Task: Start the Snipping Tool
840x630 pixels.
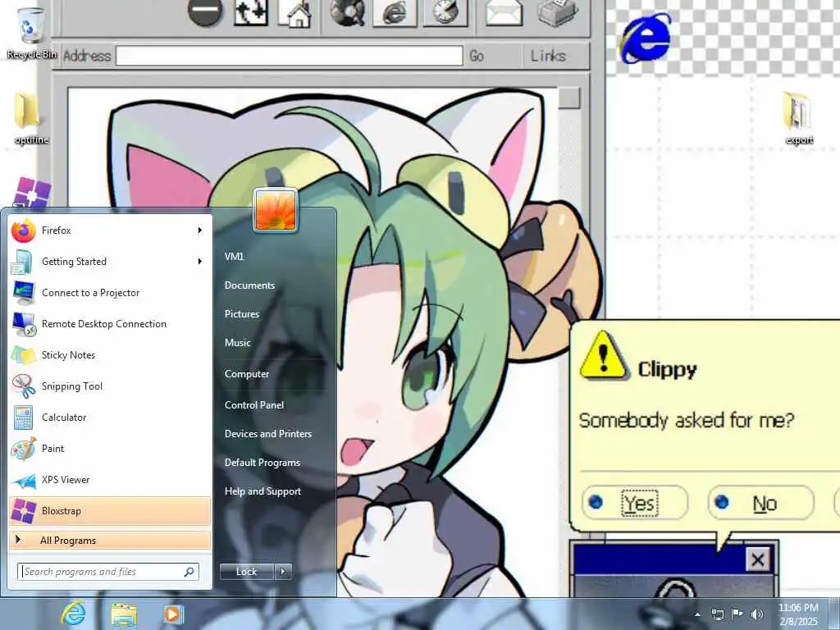Action: coord(110,386)
